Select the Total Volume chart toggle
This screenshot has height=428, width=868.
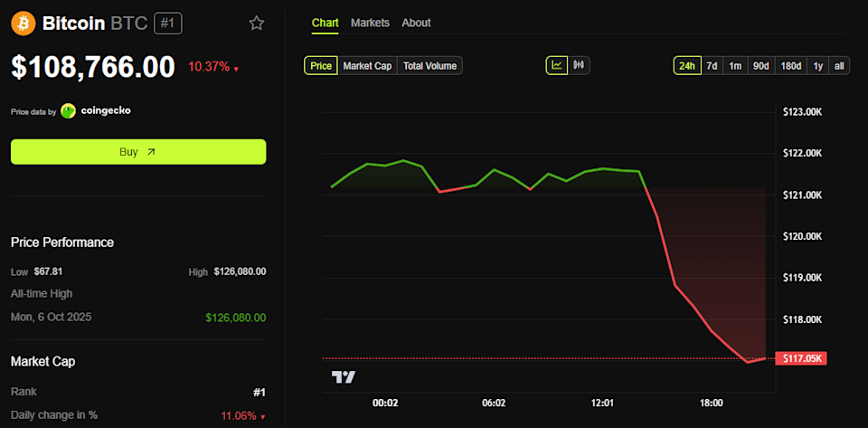click(x=429, y=65)
